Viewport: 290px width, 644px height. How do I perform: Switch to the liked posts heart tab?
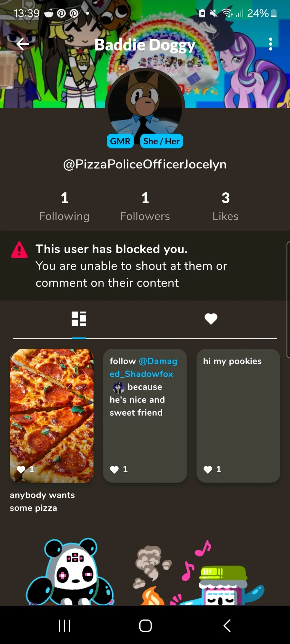tap(211, 319)
